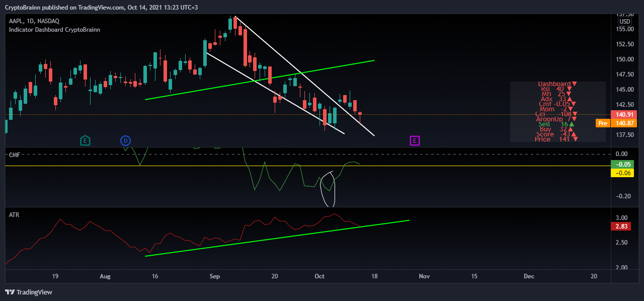Click the orange 140.87 pre-market price label
This screenshot has width=644, height=301.
coord(624,123)
